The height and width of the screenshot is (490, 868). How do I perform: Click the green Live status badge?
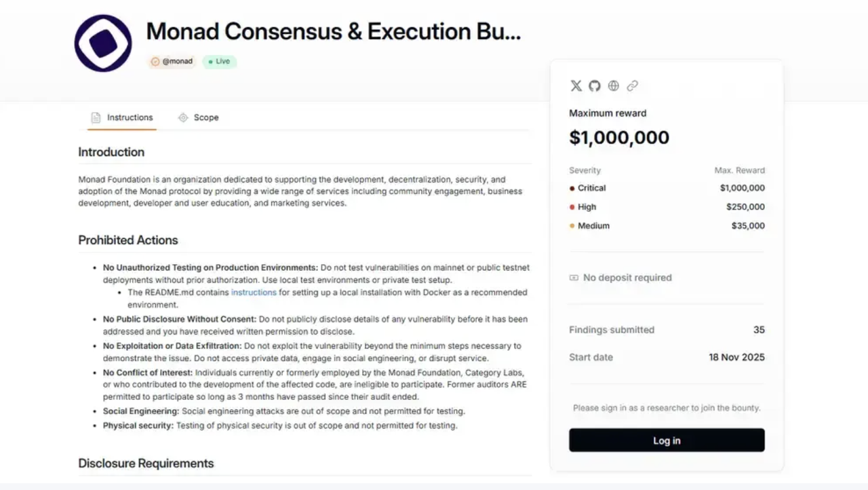[x=219, y=62]
